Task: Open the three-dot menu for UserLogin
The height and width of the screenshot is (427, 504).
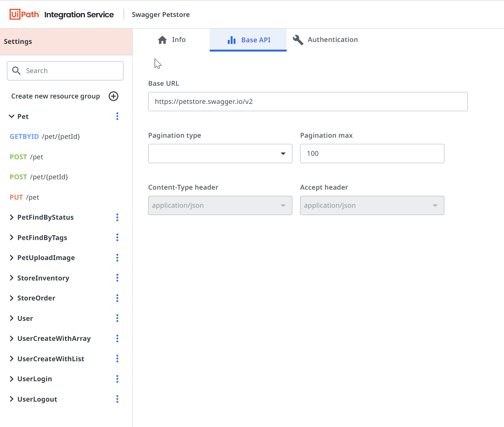Action: [x=117, y=379]
